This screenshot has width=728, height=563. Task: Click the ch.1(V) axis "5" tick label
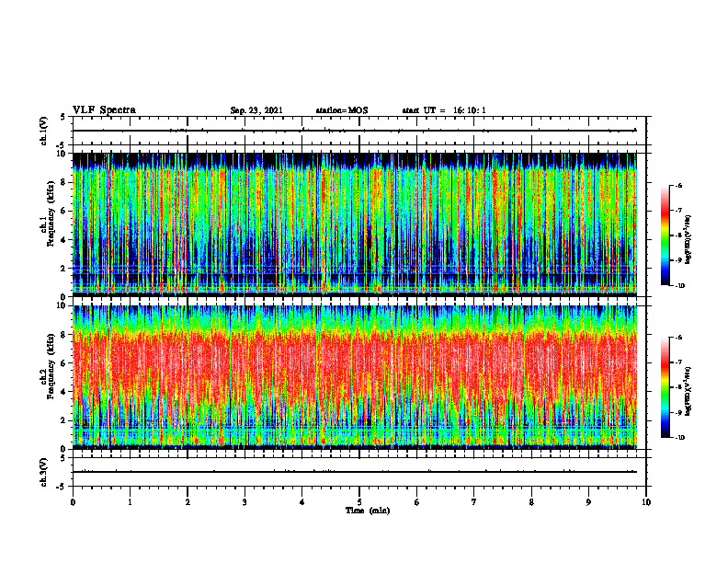(x=63, y=117)
